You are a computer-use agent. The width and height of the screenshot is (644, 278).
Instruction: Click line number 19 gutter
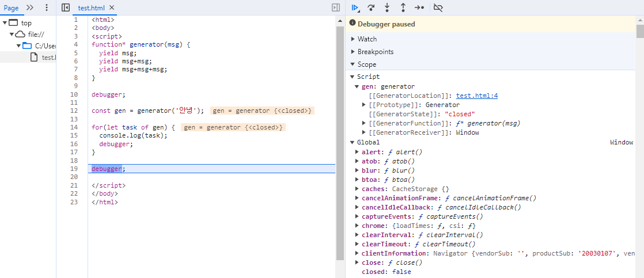pyautogui.click(x=75, y=169)
